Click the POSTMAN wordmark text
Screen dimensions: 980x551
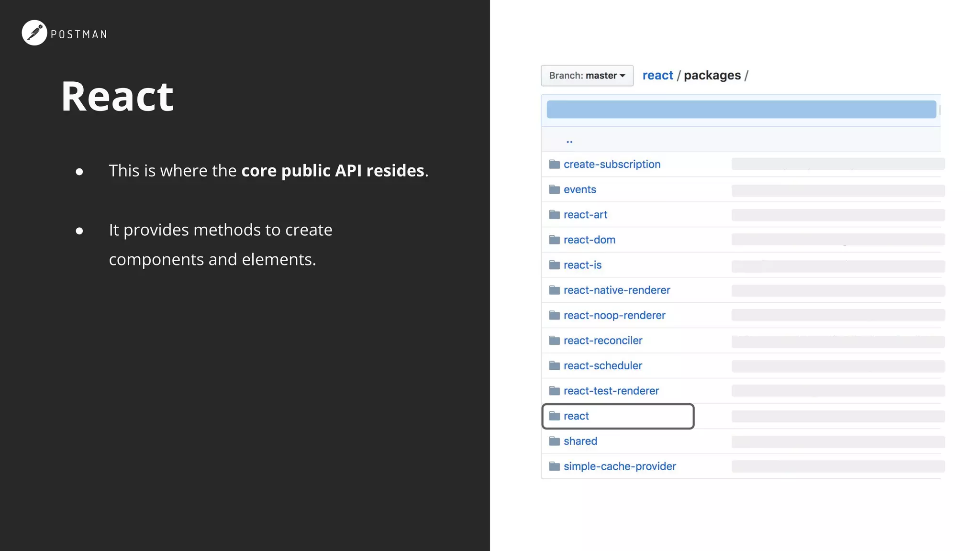(x=79, y=34)
